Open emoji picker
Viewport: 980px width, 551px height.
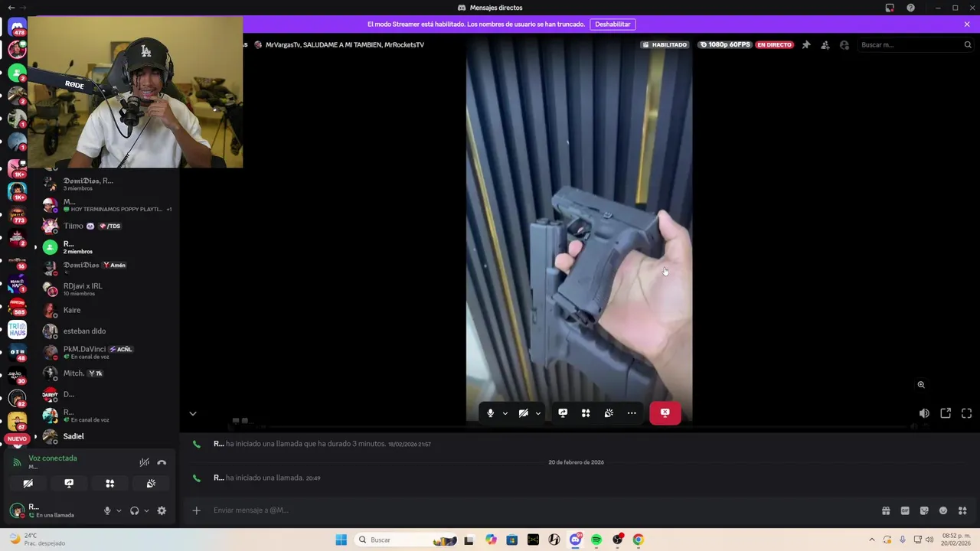[943, 510]
